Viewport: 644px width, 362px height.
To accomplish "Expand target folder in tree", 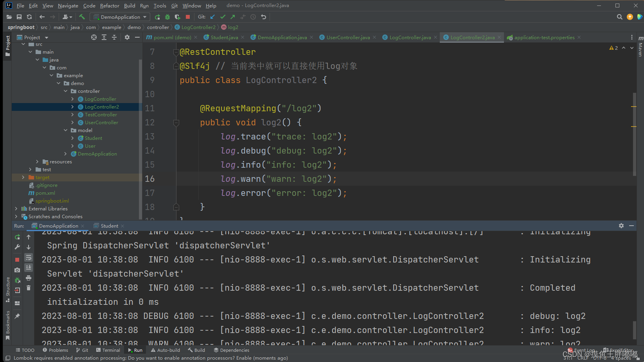I will (23, 177).
